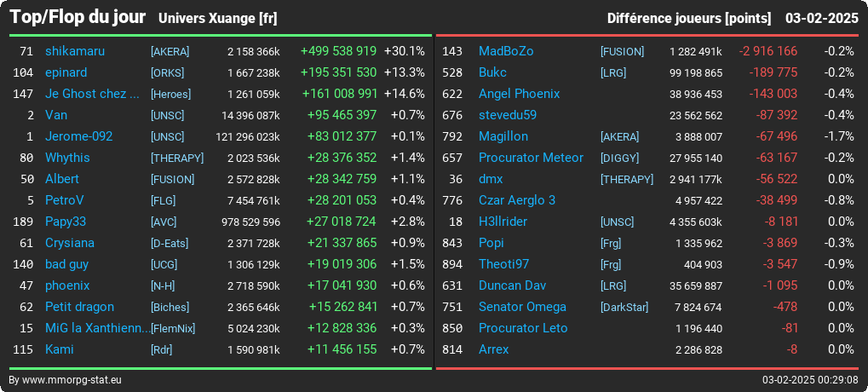Select the 03-02-2025 date in header
868x392 pixels.
pyautogui.click(x=821, y=19)
